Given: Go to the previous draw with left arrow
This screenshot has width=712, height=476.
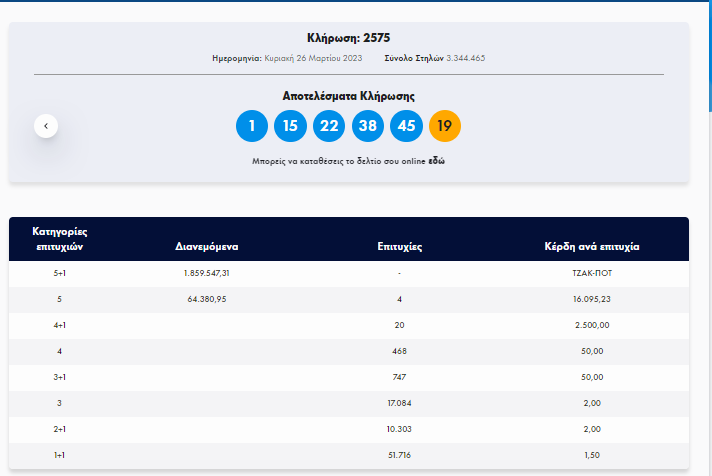Looking at the screenshot, I should click(x=45, y=126).
